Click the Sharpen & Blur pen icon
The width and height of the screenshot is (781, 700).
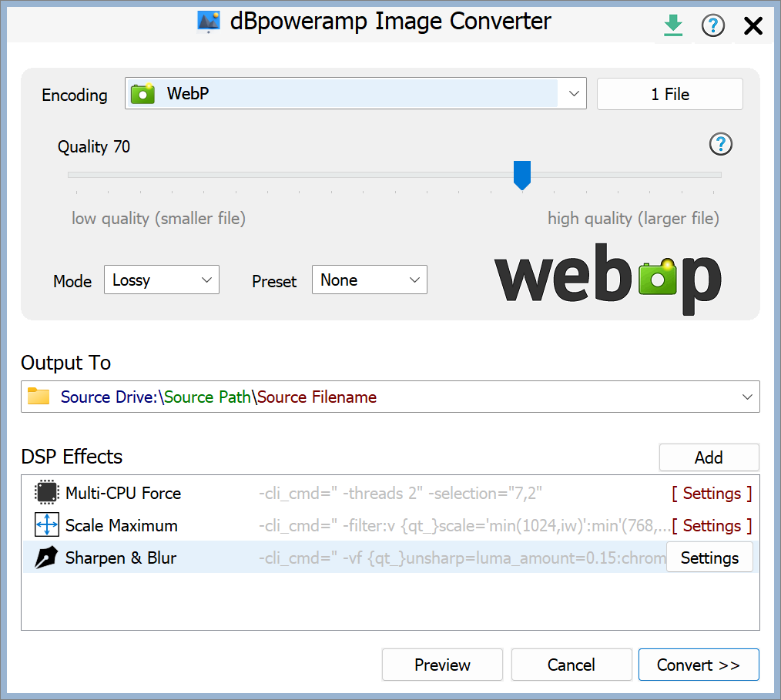pyautogui.click(x=47, y=558)
